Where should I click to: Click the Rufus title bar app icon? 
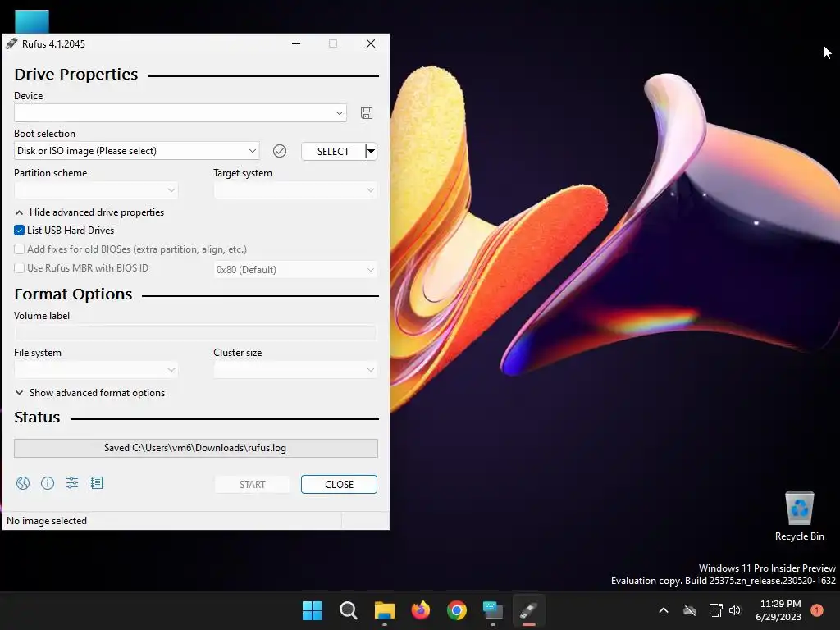point(11,44)
